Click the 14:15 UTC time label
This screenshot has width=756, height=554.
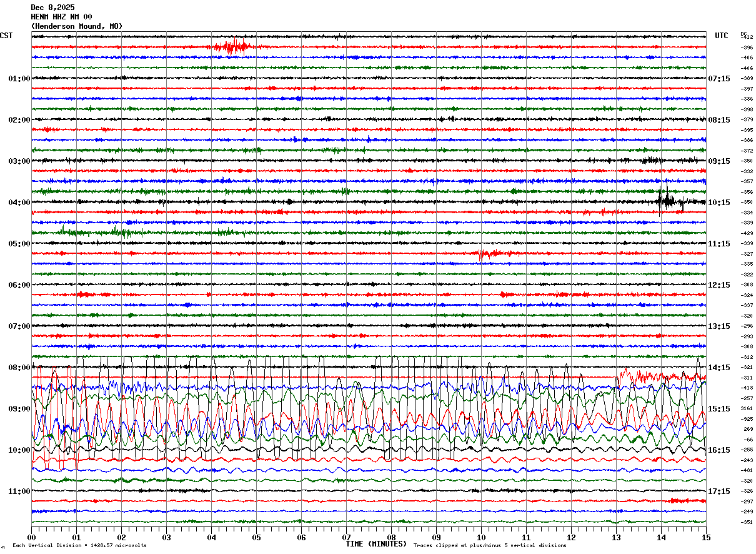click(x=719, y=368)
